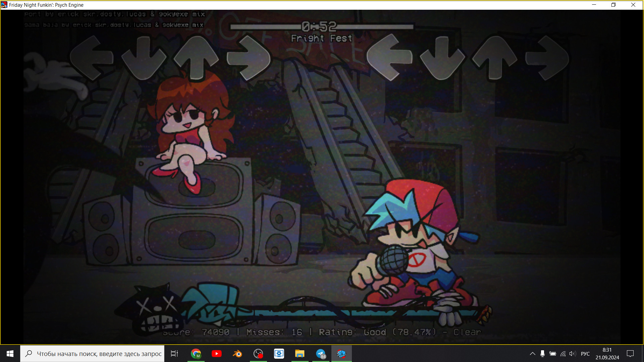The height and width of the screenshot is (362, 644).
Task: Mute the microphone in the system tray
Action: click(x=542, y=354)
